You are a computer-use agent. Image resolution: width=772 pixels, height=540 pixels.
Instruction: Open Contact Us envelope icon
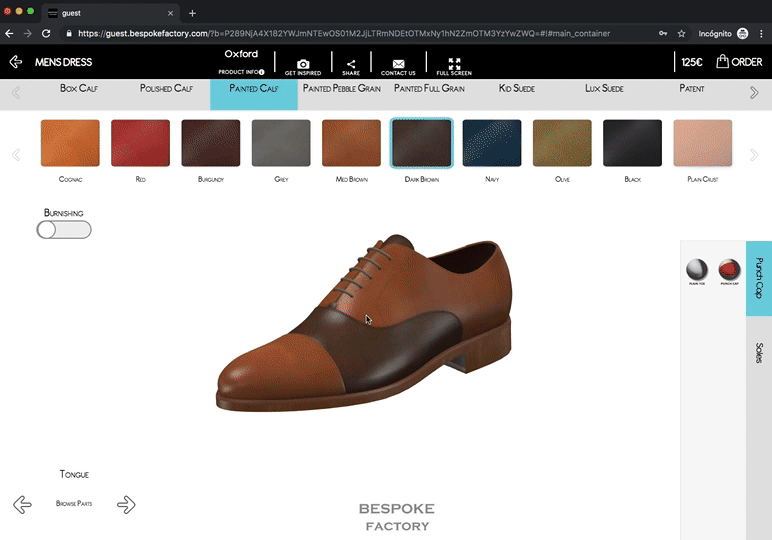pyautogui.click(x=398, y=64)
